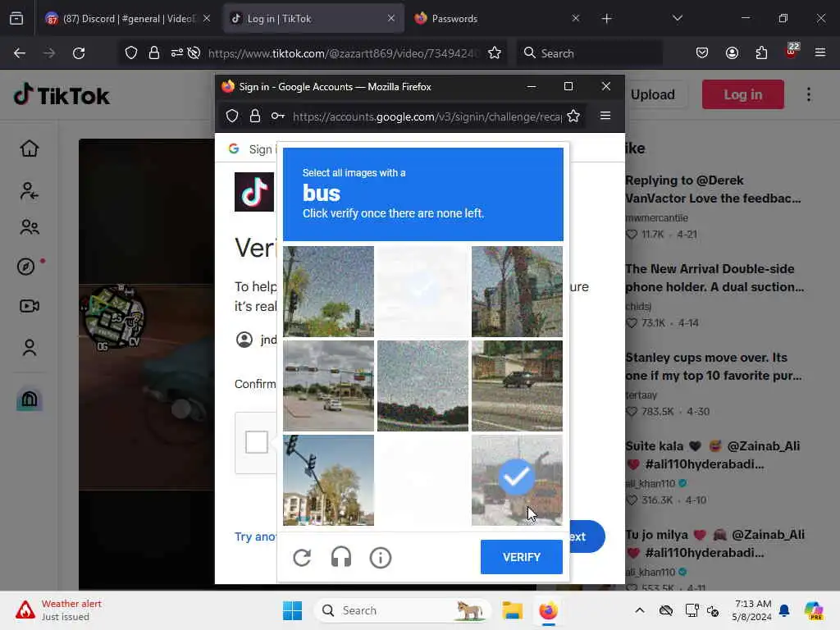840x630 pixels.
Task: Select captcha tile with tall palm trunks and building
Action: [x=517, y=291]
